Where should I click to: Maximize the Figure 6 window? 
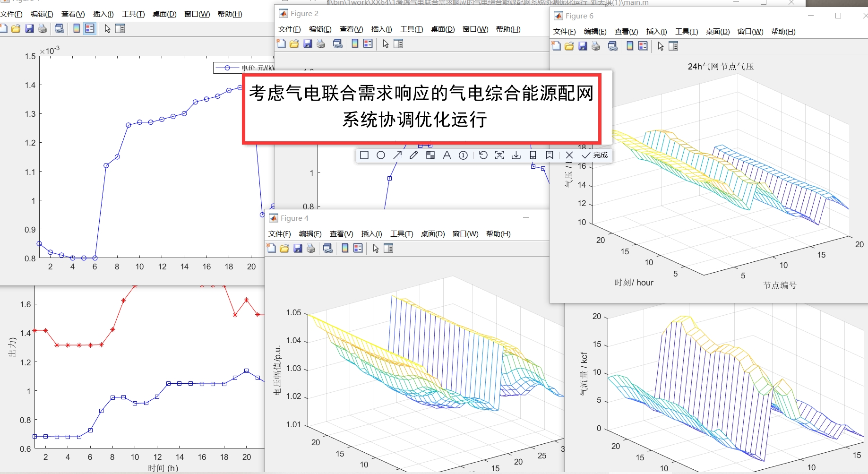(838, 16)
